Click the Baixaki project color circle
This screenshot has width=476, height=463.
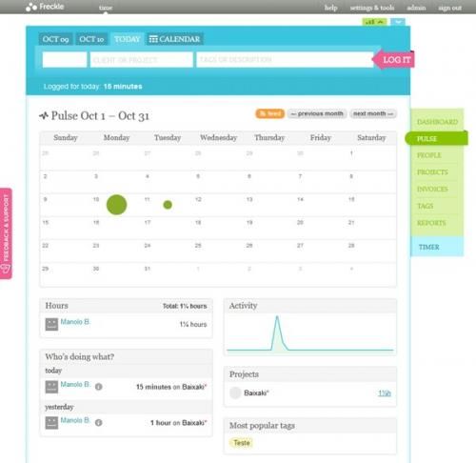point(235,393)
